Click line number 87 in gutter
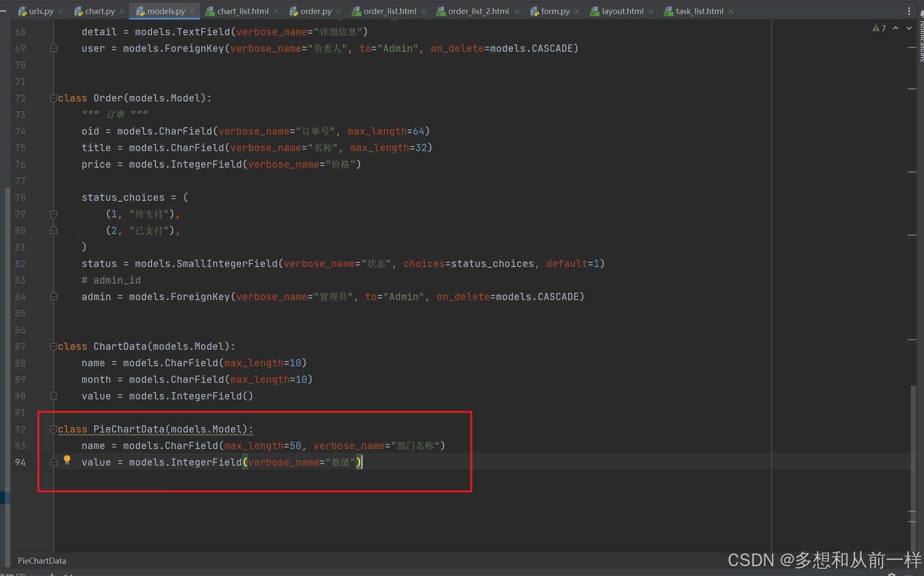 click(x=20, y=347)
